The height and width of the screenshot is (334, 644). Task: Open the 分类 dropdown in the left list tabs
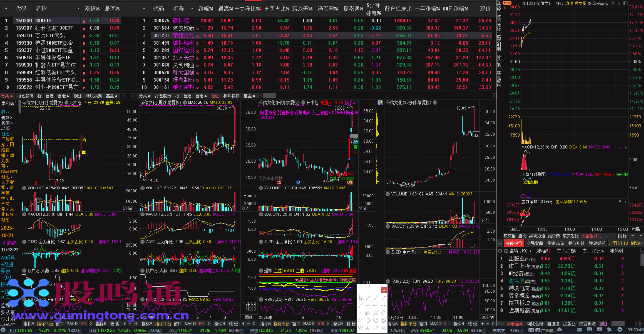pos(7,96)
